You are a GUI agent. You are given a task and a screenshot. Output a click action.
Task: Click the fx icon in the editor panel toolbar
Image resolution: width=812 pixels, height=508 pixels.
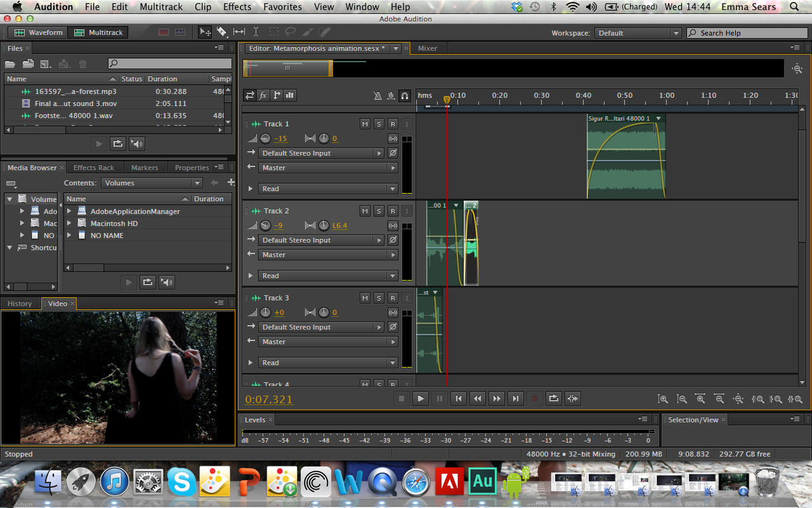tap(263, 95)
